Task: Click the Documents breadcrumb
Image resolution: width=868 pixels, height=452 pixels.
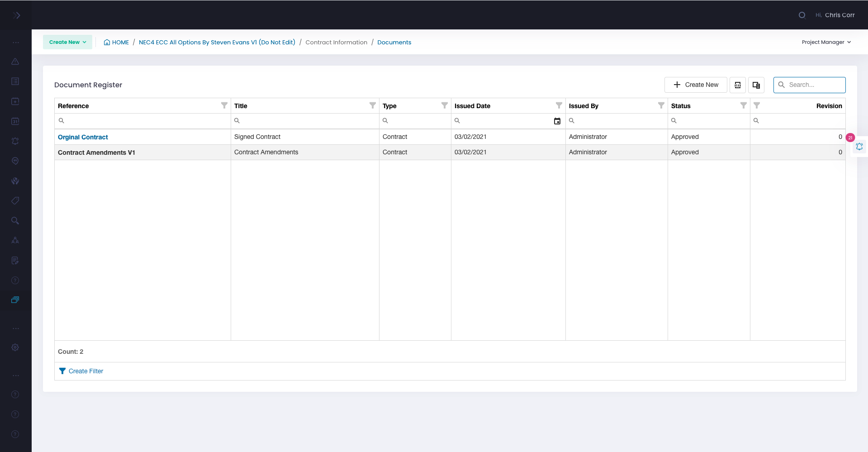Action: [394, 42]
